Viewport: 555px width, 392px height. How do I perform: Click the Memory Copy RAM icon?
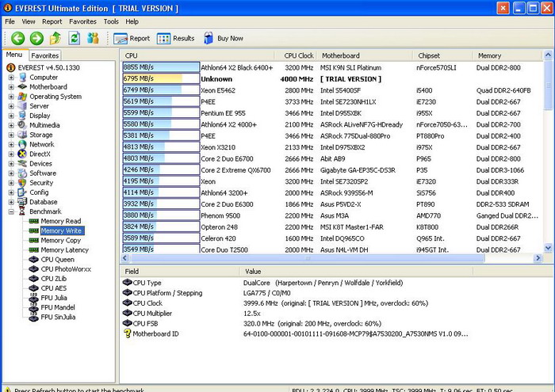[x=33, y=240]
